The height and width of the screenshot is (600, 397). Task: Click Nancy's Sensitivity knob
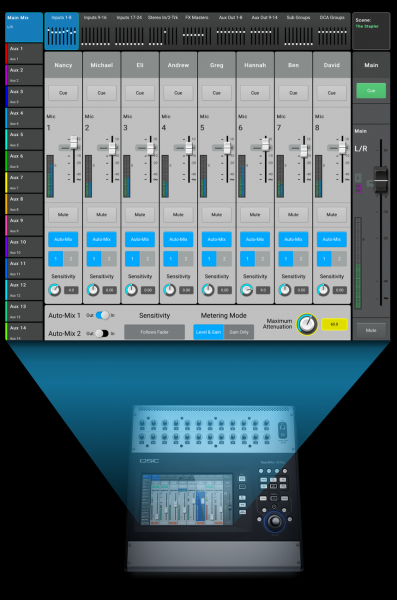(x=55, y=290)
